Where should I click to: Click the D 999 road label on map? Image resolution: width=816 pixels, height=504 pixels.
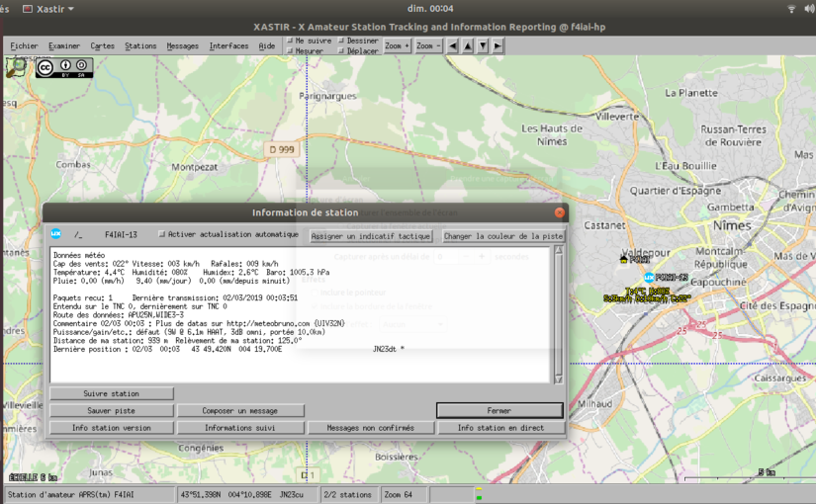click(282, 149)
